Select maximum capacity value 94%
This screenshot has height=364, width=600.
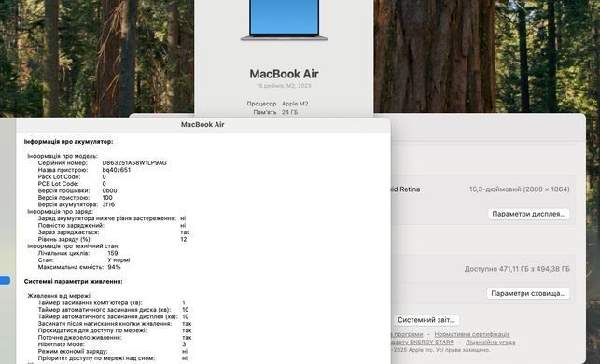[x=114, y=267]
